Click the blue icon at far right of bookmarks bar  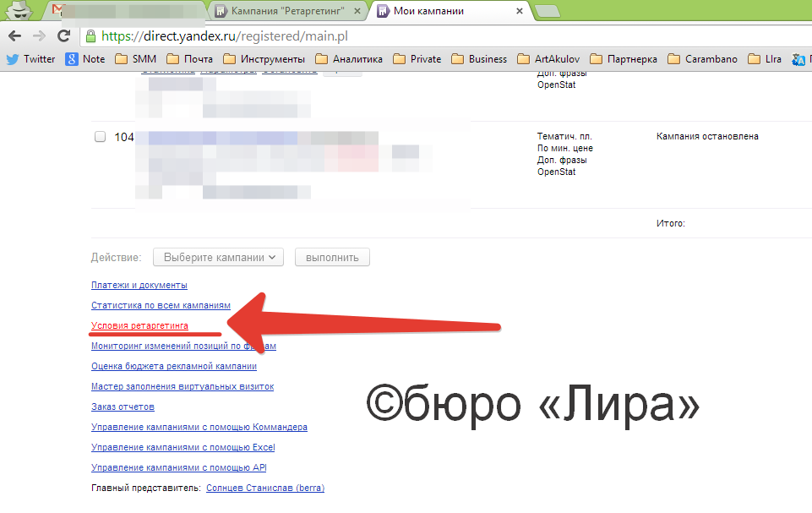click(x=799, y=58)
